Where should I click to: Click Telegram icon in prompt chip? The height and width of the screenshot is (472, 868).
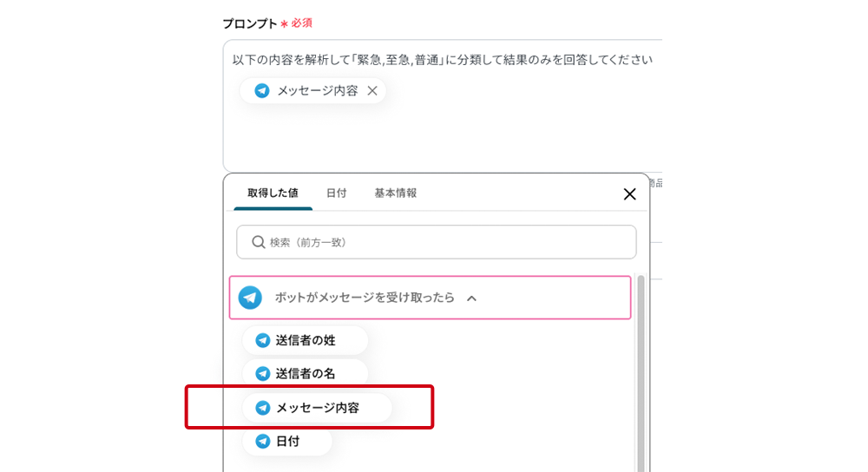[261, 90]
